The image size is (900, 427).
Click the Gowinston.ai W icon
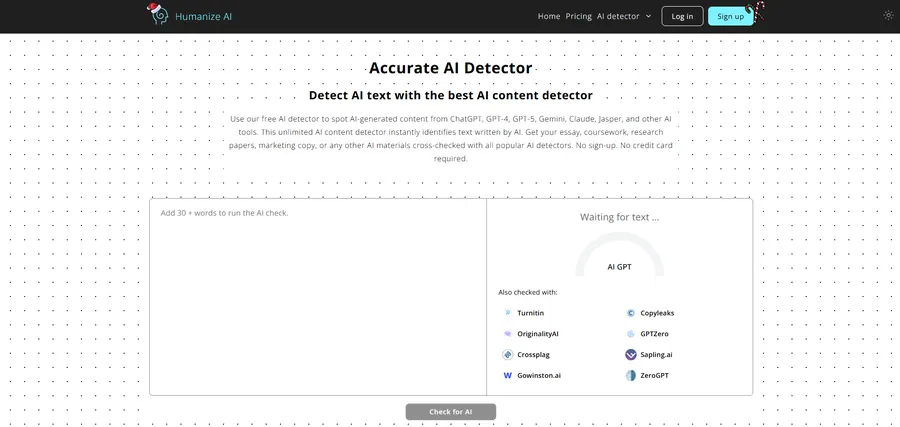click(507, 376)
